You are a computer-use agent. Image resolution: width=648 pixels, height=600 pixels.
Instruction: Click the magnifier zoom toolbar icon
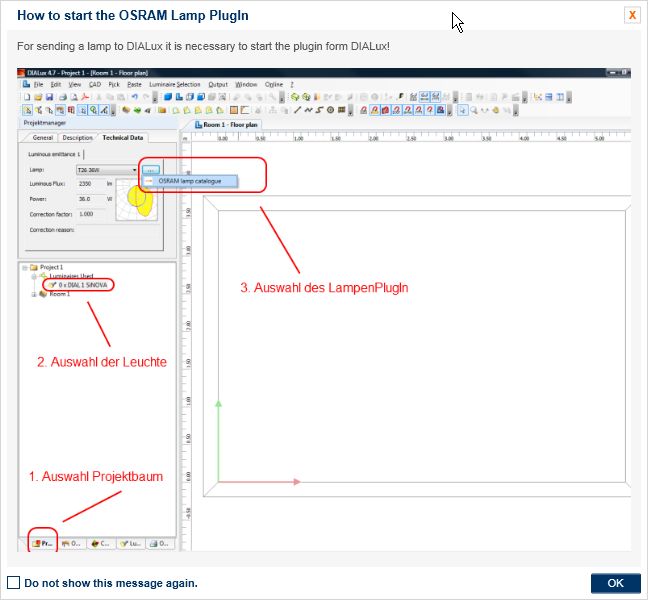pos(474,110)
